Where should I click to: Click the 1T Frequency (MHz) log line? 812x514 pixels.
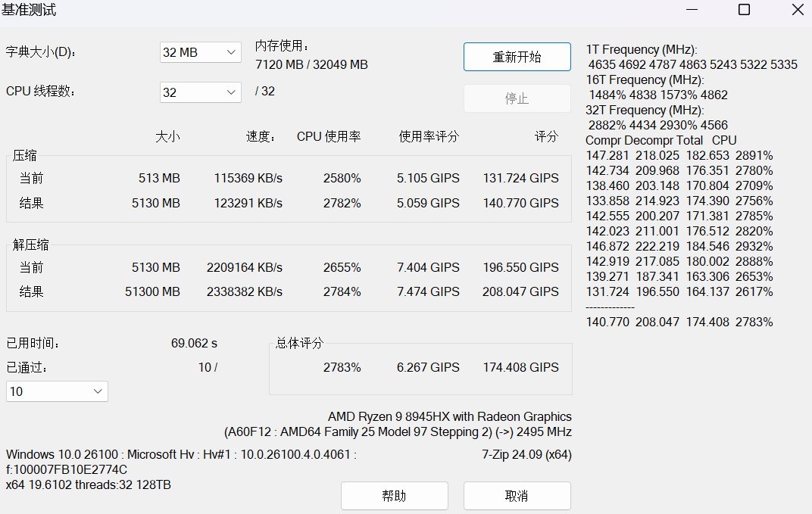641,49
